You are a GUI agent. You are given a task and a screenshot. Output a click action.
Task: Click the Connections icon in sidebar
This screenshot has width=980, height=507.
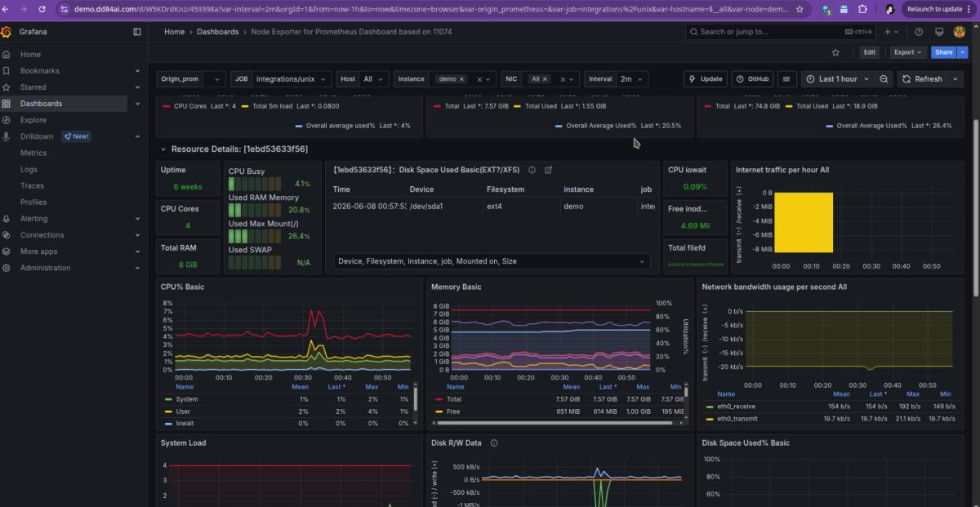tap(7, 235)
